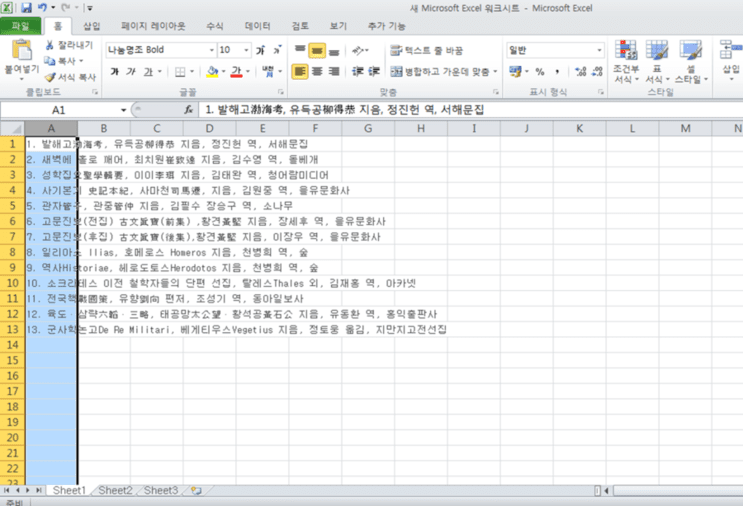The image size is (743, 506).
Task: Switch to the Sheet2 tab
Action: 115,490
